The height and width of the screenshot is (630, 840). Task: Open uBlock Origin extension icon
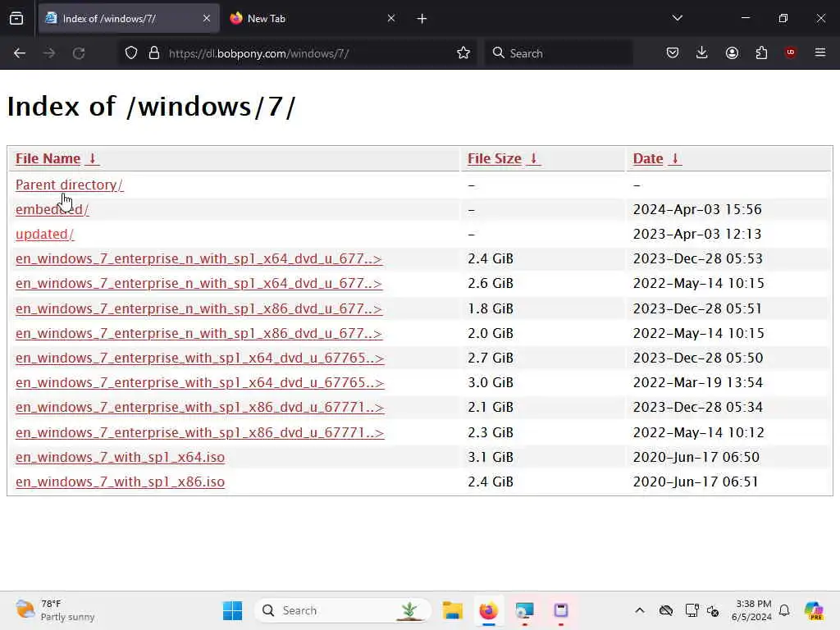[790, 52]
